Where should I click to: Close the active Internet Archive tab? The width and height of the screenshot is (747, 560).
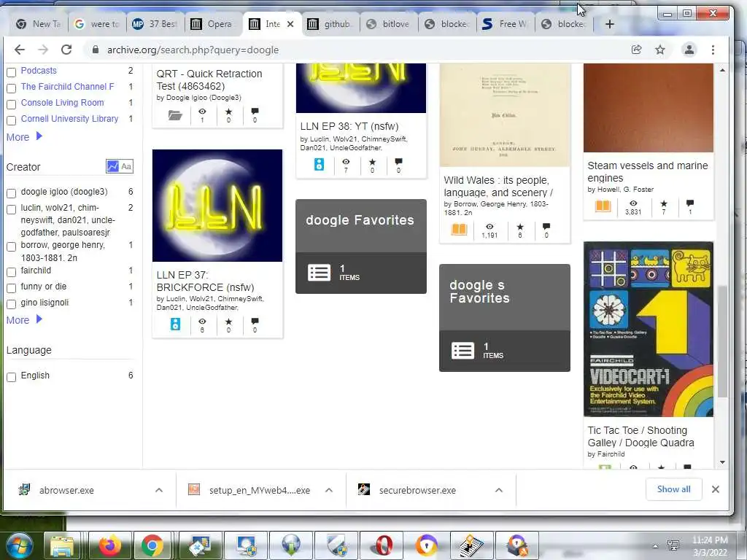(x=290, y=24)
